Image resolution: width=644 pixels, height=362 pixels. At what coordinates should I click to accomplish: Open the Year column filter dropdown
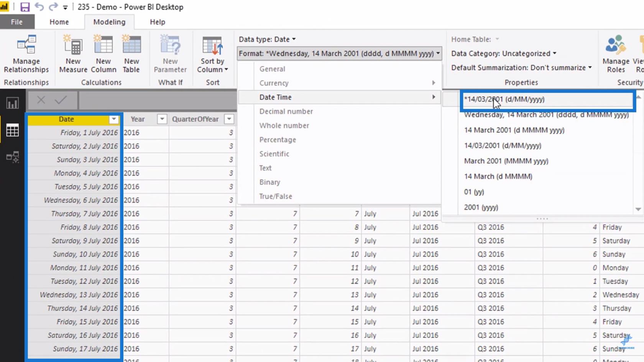tap(162, 119)
